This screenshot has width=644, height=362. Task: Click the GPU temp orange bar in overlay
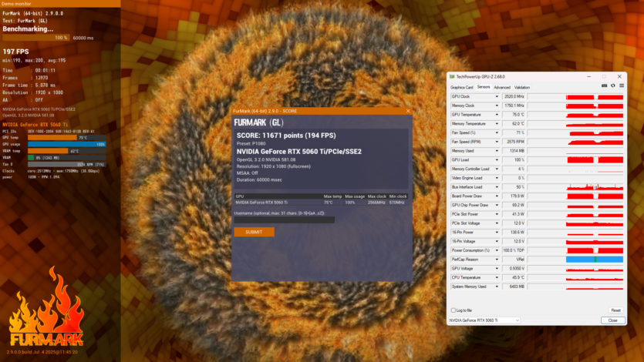(52, 138)
